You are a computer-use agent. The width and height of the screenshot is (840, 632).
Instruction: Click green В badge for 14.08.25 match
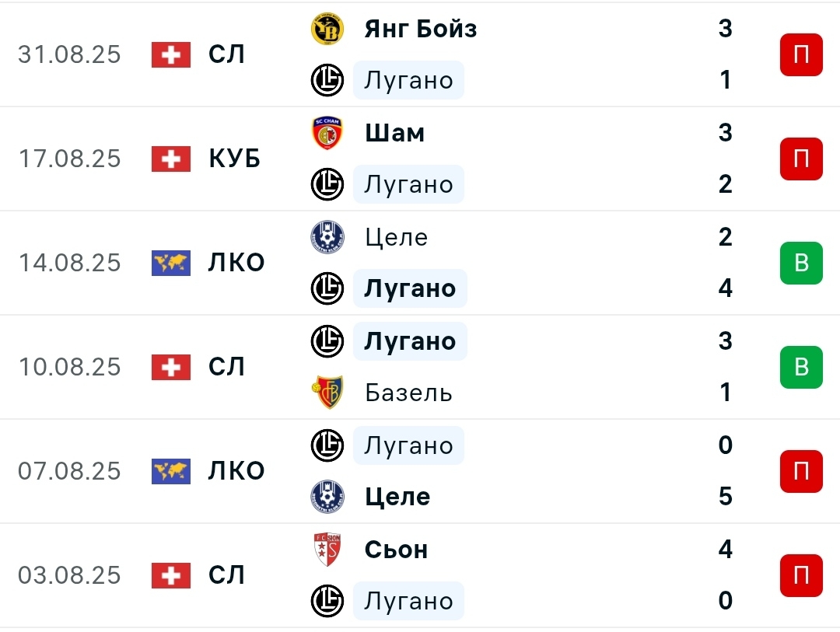coord(801,263)
